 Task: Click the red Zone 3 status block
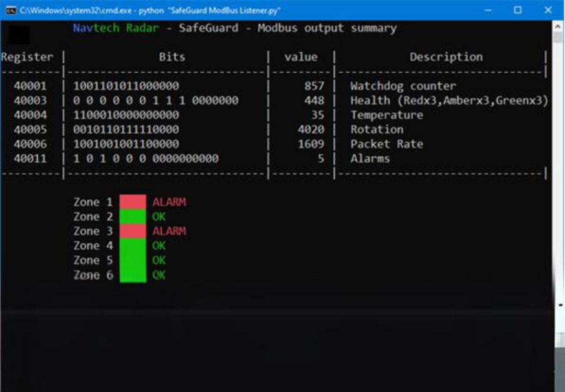pyautogui.click(x=133, y=231)
